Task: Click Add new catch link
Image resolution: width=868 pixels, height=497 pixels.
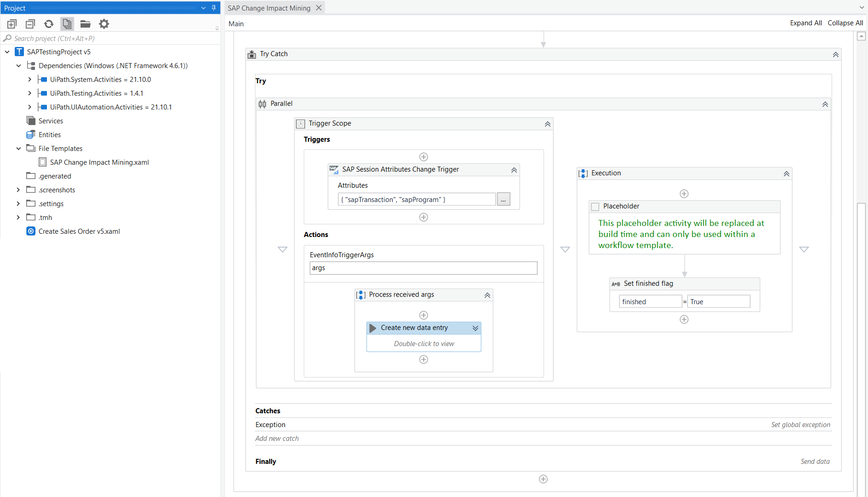Action: tap(277, 439)
